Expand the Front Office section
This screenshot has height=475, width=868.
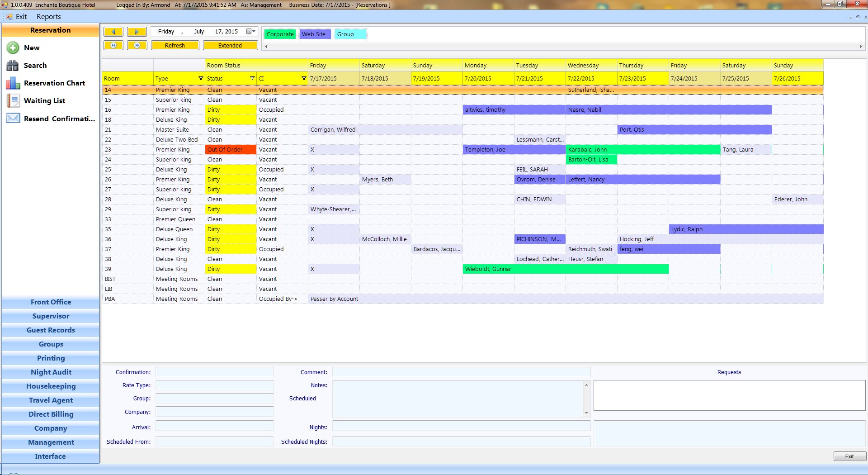tap(51, 302)
